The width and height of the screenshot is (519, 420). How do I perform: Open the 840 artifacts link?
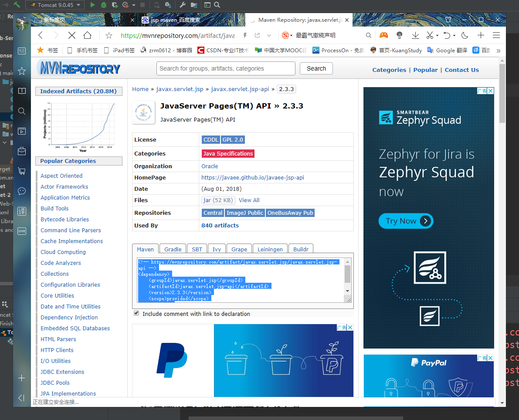[x=220, y=225]
